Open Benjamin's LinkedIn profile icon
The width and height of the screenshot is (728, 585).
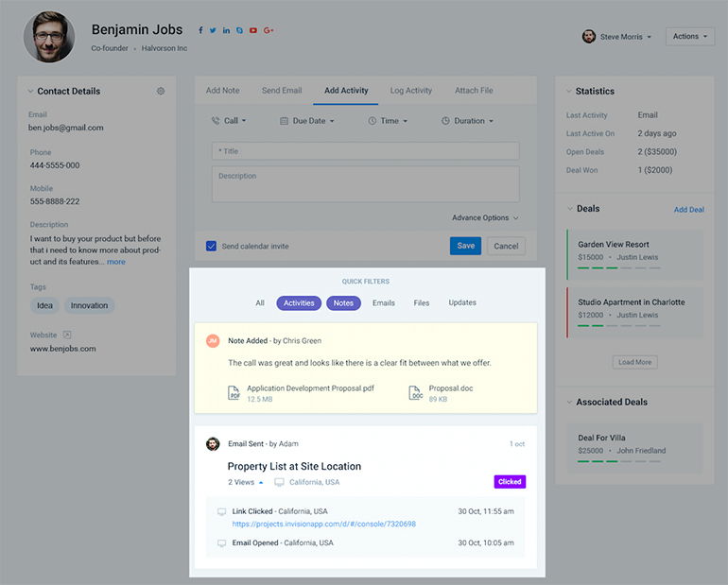click(x=226, y=30)
